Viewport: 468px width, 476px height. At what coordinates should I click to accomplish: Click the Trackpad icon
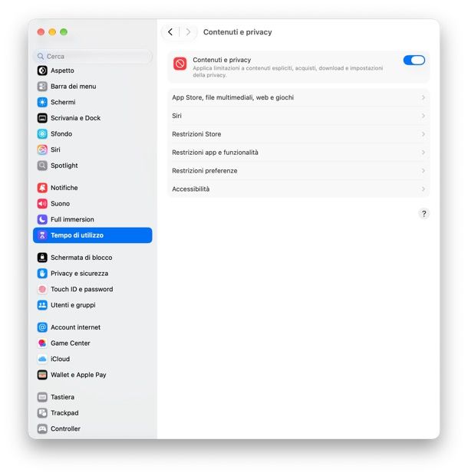42,413
